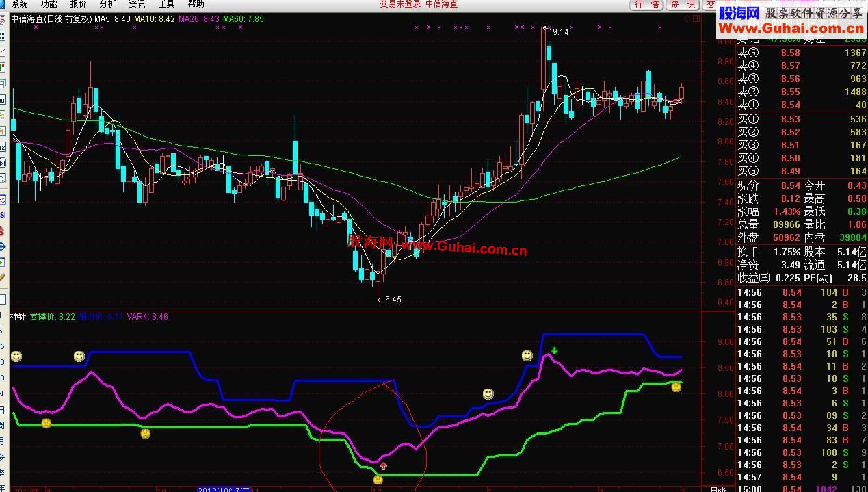Click chart title 中信海直(日线.前复权)
Viewport: 868px width, 492px height.
click(51, 19)
